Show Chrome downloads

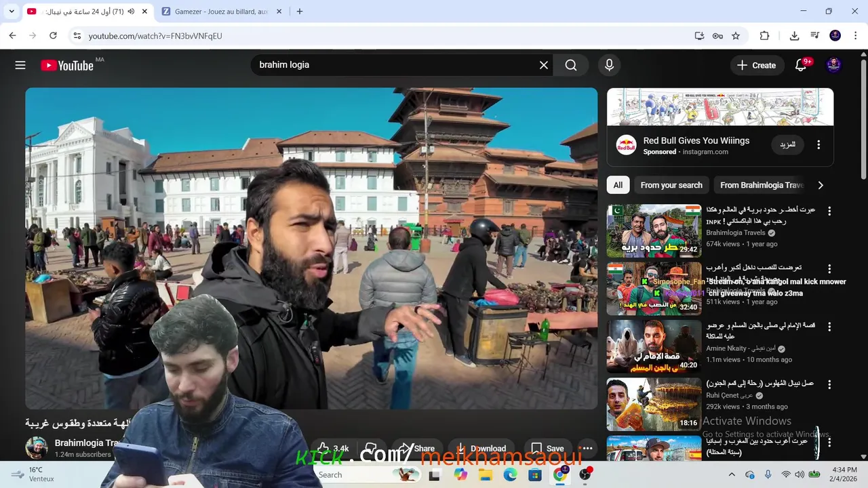point(794,36)
